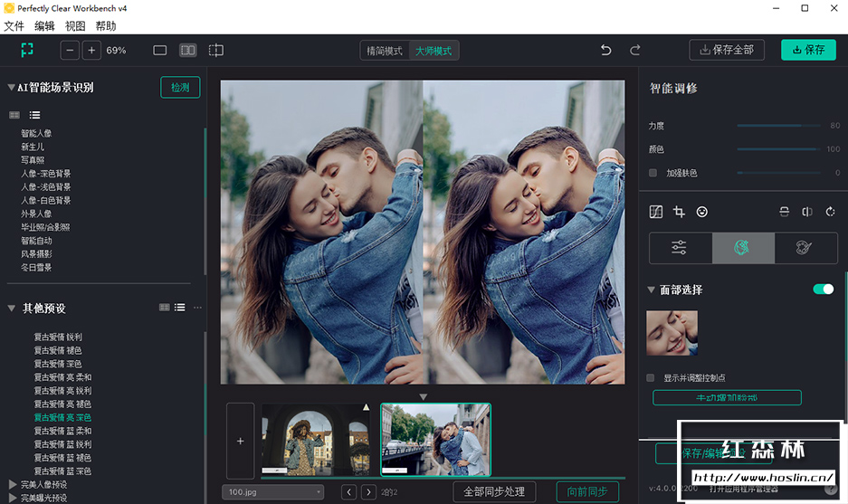Open the face retouching tab icon
The height and width of the screenshot is (504, 848).
point(743,248)
